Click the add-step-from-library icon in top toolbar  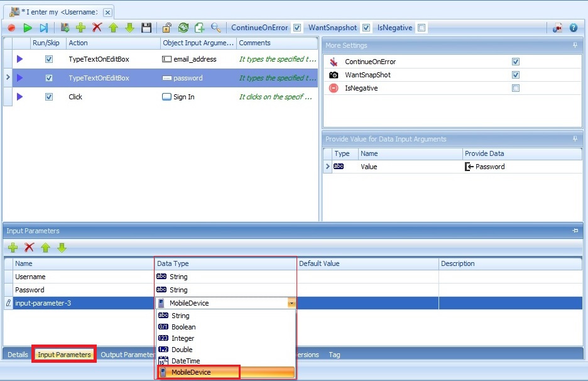(65, 28)
